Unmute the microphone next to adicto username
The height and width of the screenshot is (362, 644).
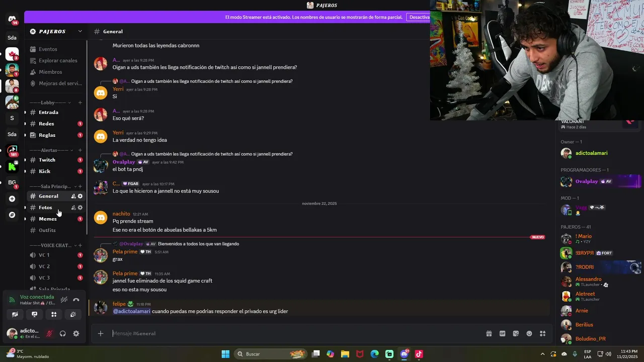49,333
